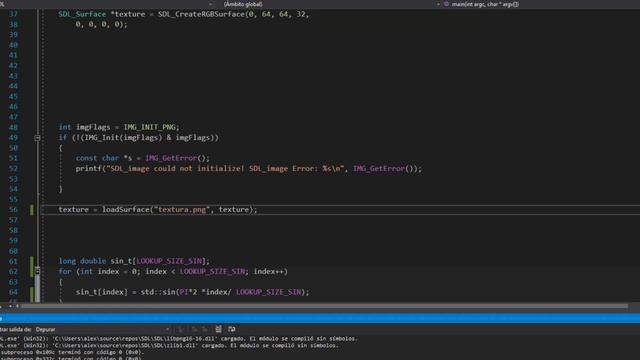Image resolution: width=640 pixels, height=360 pixels.
Task: Click 'IMG_INIT_PNG' on line 48
Action: (150, 127)
